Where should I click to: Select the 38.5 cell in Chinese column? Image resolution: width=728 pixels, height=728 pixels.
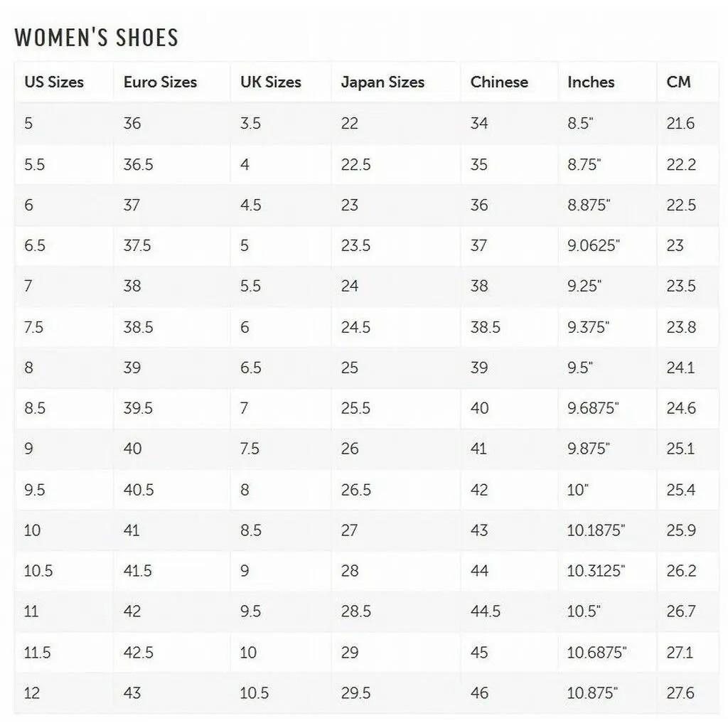pyautogui.click(x=485, y=328)
